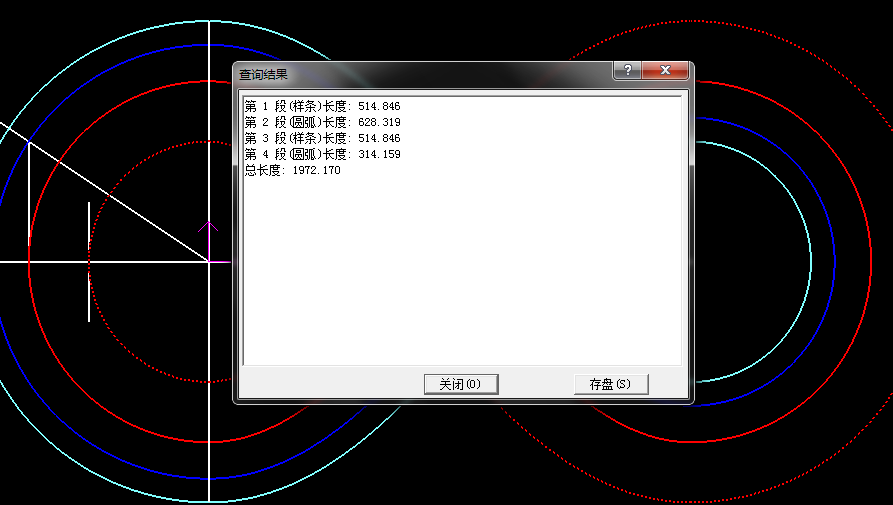This screenshot has height=505, width=893.
Task: Click the magenta coordinate origin arrow
Action: (209, 242)
